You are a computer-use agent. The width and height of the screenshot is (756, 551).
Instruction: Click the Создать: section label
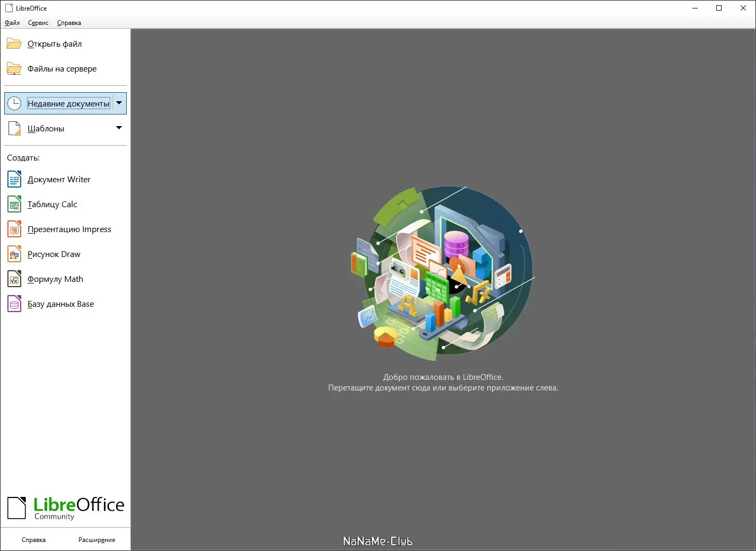pos(23,158)
